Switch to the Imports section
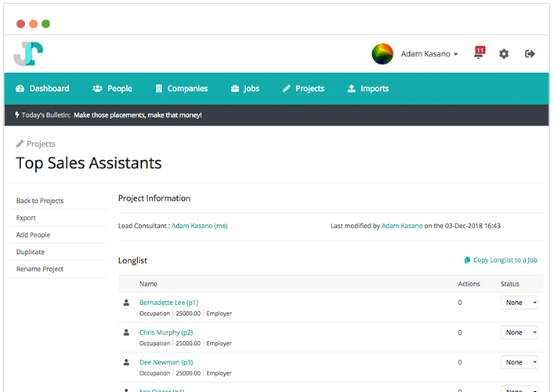The image size is (554, 392). [x=368, y=89]
